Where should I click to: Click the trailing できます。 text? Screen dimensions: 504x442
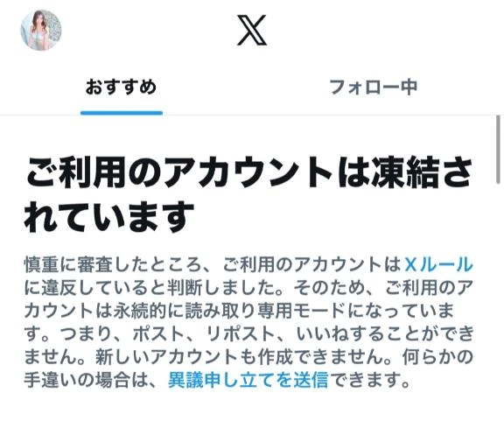tap(370, 380)
